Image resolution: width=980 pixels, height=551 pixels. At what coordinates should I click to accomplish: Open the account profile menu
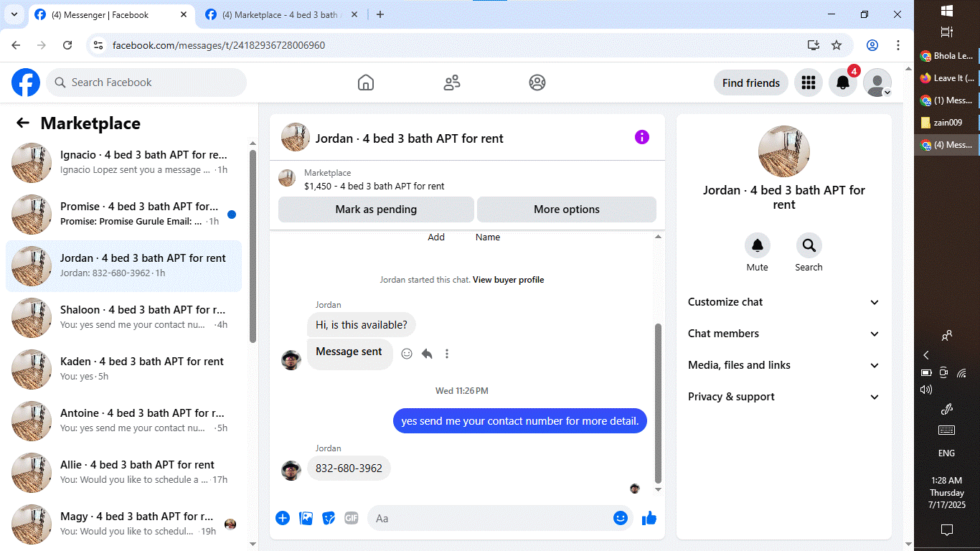pos(877,83)
